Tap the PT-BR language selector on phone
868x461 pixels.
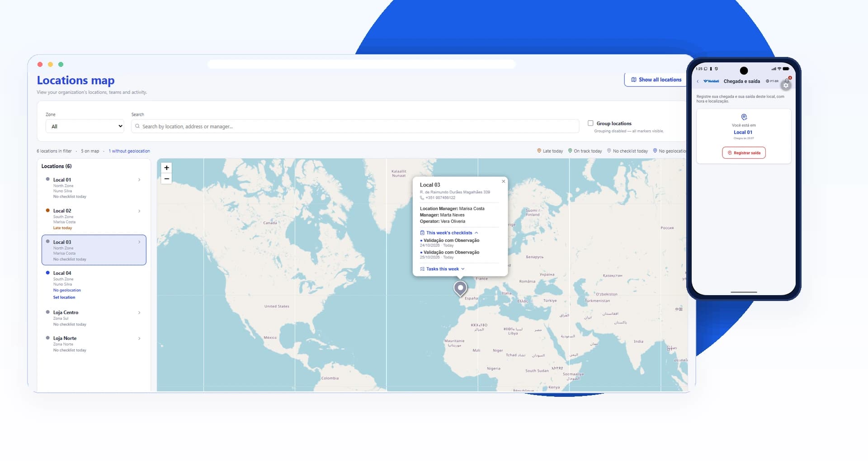pos(772,81)
